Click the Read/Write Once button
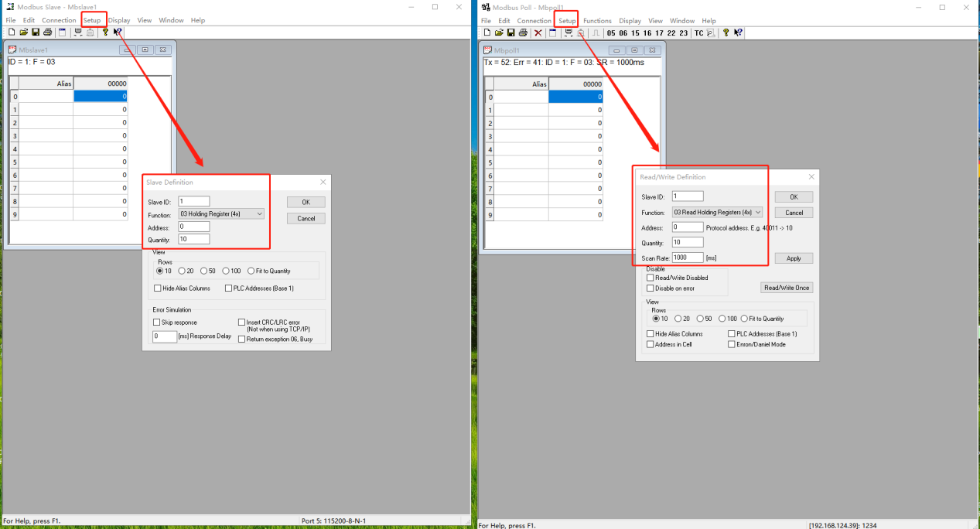The height and width of the screenshot is (529, 980). pos(787,288)
